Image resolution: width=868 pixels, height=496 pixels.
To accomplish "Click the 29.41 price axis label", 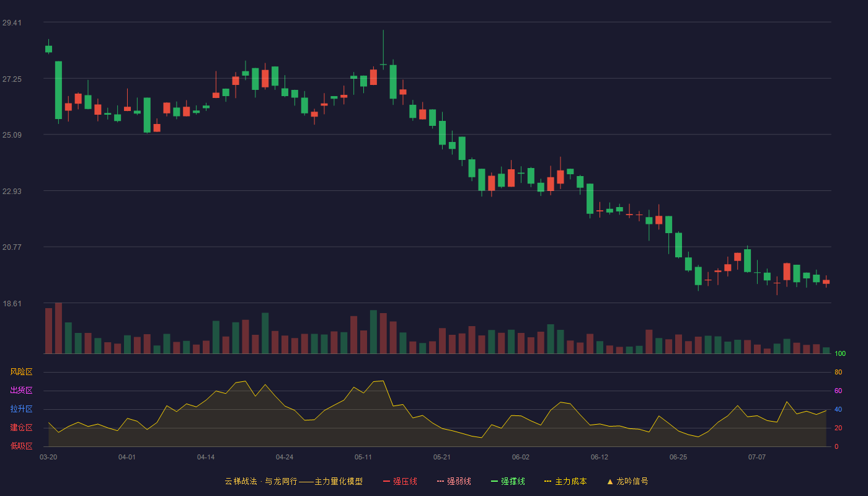I will coord(12,23).
